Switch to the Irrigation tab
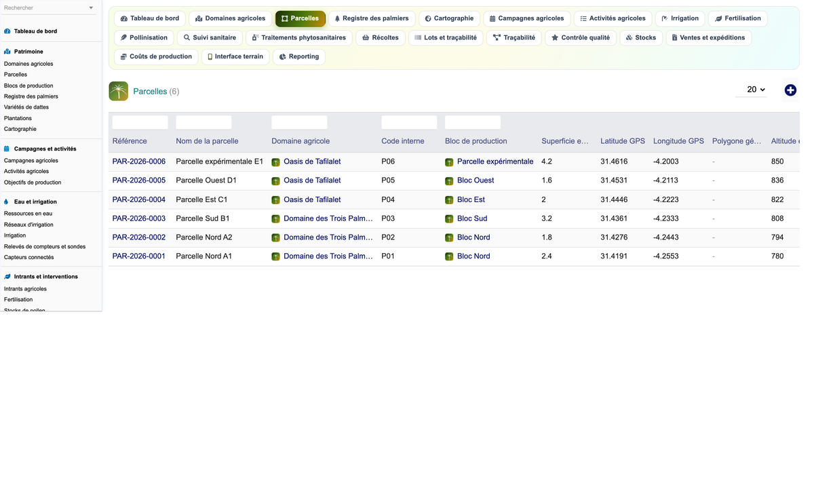 click(680, 18)
